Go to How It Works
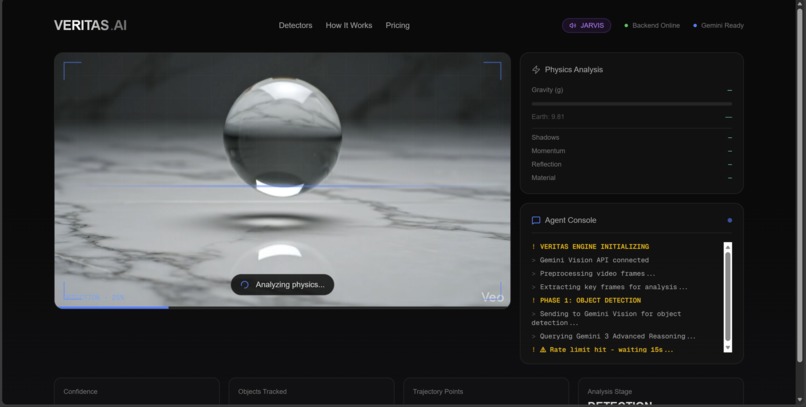This screenshot has height=407, width=806. (x=349, y=25)
